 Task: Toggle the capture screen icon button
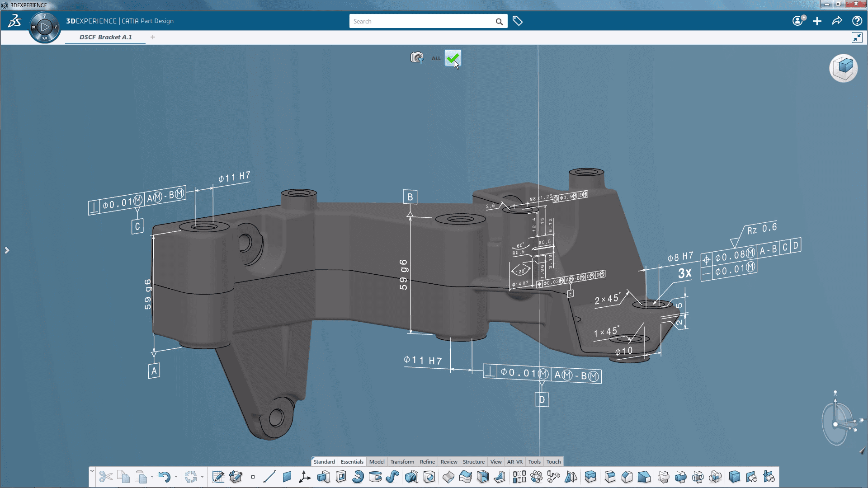coord(417,57)
